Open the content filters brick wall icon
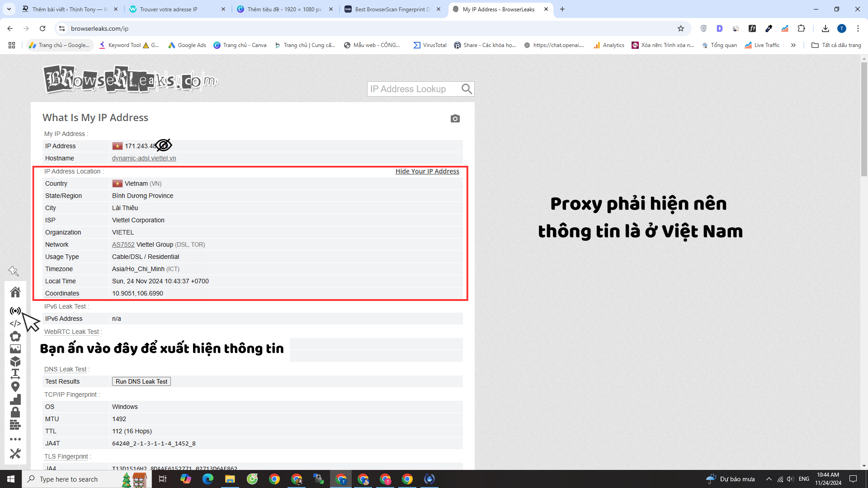The height and width of the screenshot is (488, 868). point(15,425)
